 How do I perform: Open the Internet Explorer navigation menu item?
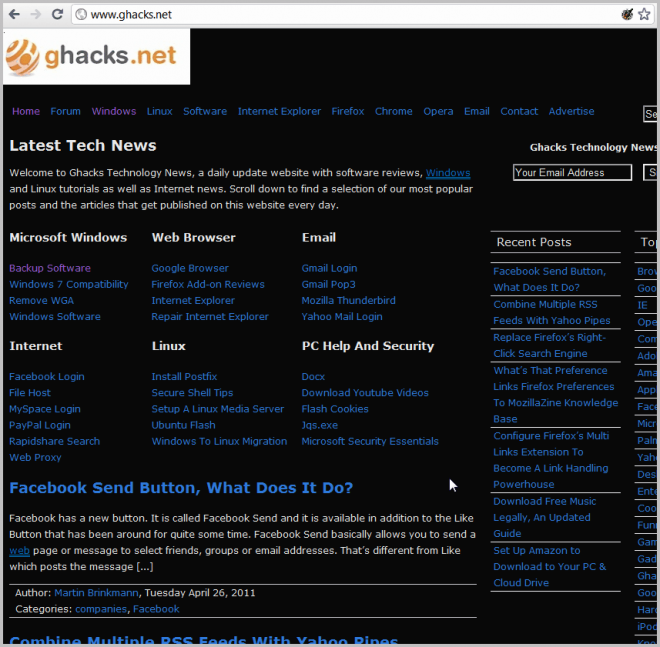click(x=279, y=112)
